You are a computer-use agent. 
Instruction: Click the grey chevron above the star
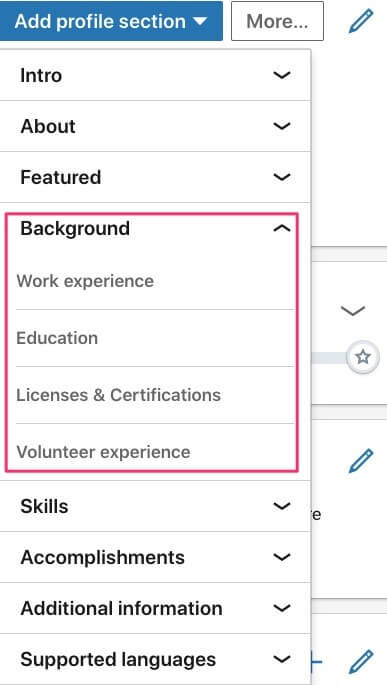pos(352,311)
